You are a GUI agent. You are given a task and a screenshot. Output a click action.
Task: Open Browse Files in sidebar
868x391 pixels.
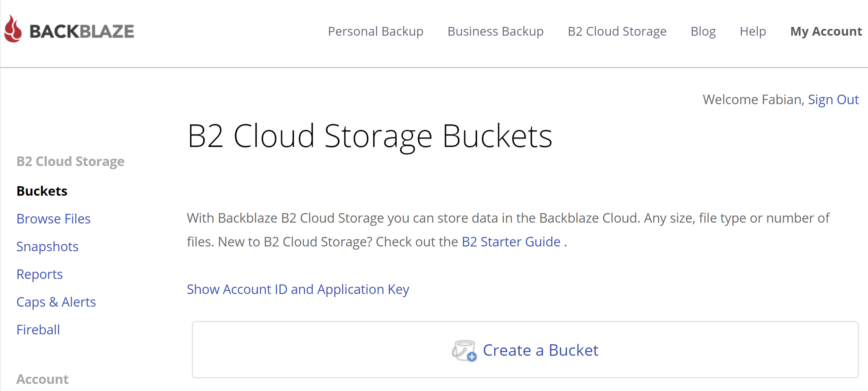[x=53, y=219]
